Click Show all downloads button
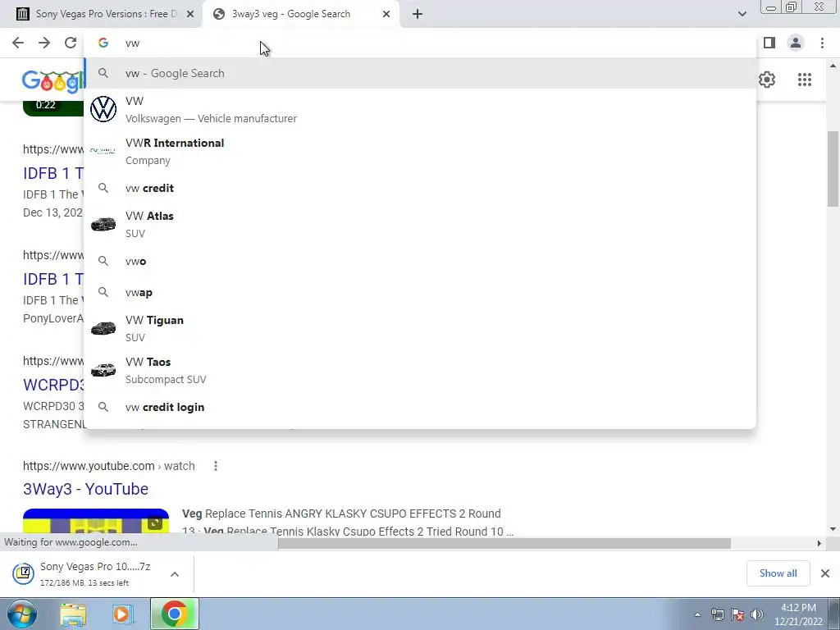The width and height of the screenshot is (840, 630). click(778, 573)
